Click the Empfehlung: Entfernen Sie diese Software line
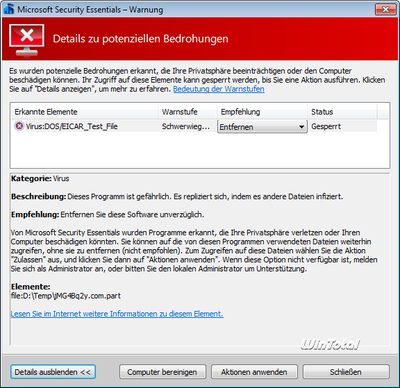The width and height of the screenshot is (400, 388). (107, 214)
